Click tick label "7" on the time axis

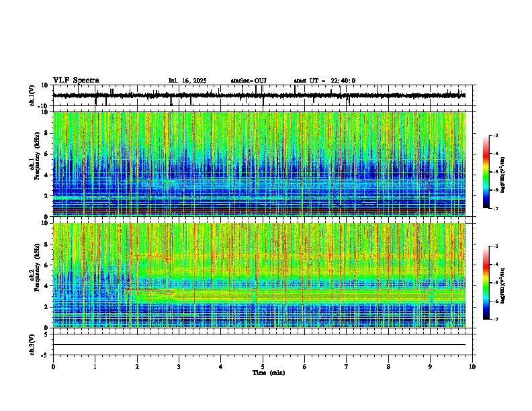tap(347, 367)
